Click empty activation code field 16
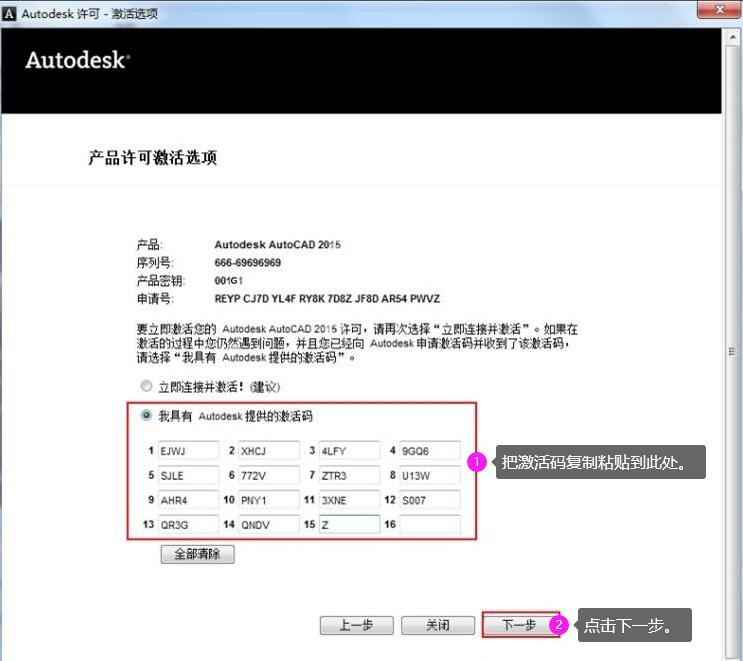743x661 pixels. [x=430, y=525]
